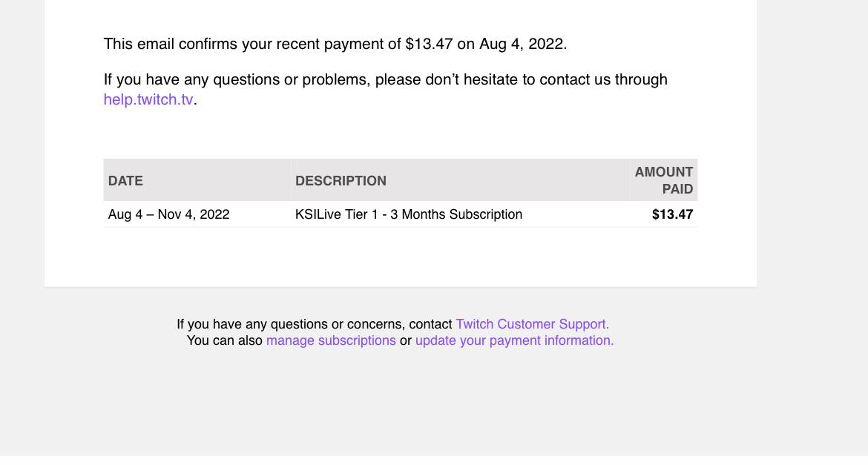Click the AMOUNT PAID column header
Viewport: 868px width, 465px height.
point(664,180)
